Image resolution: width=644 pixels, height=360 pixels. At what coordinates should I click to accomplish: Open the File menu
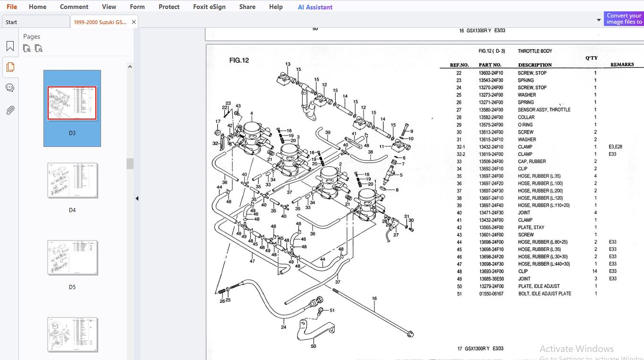tap(12, 7)
